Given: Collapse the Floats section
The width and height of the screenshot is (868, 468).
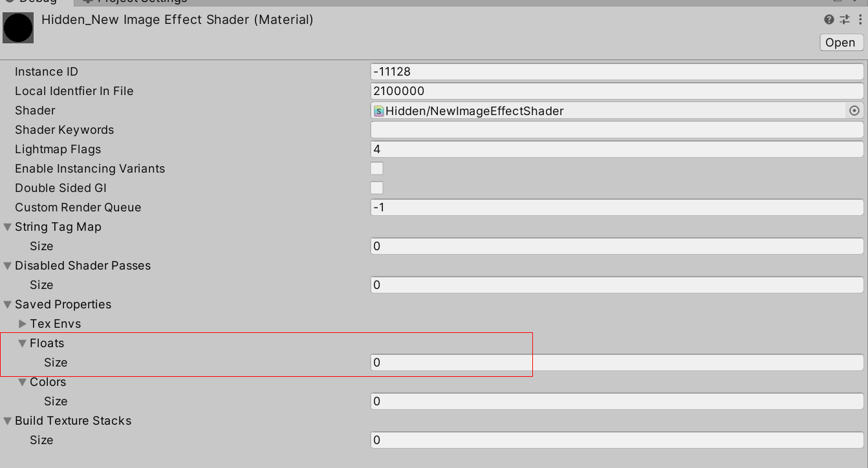Looking at the screenshot, I should point(22,343).
